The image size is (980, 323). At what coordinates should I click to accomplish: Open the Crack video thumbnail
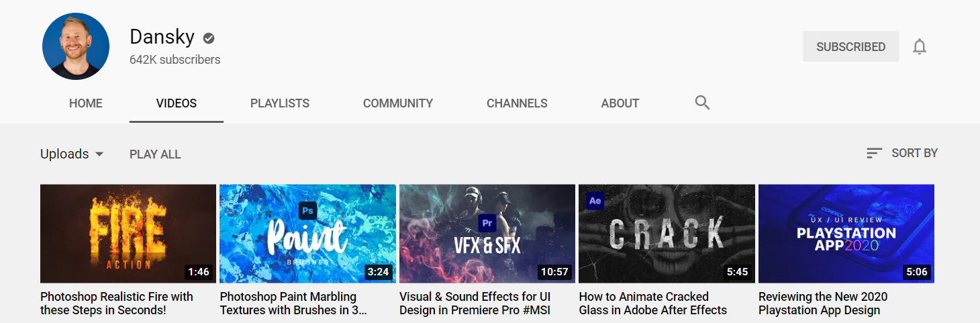[x=667, y=234]
